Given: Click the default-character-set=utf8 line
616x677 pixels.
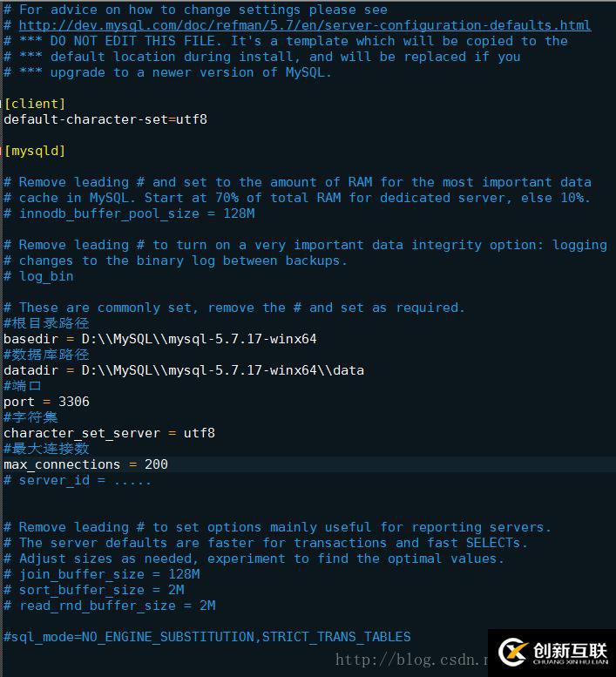Looking at the screenshot, I should coord(105,119).
